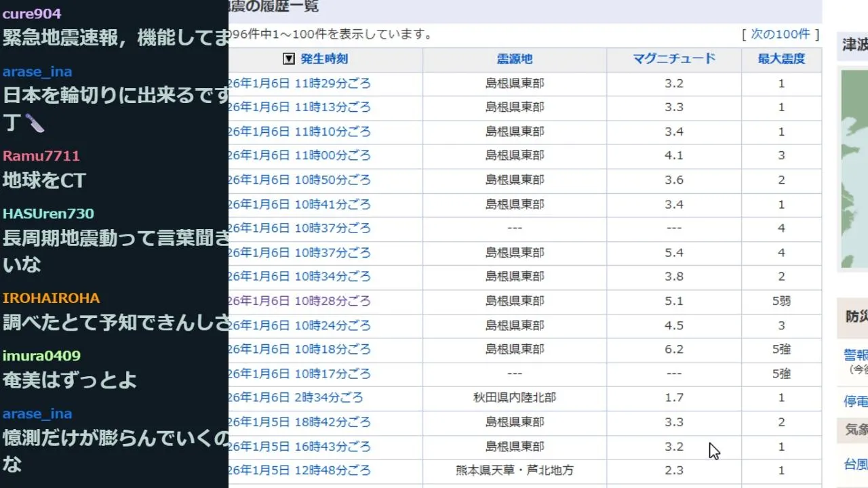This screenshot has width=868, height=488.
Task: Open the visited 10時28分ごろ earthquake entry
Action: pos(300,301)
